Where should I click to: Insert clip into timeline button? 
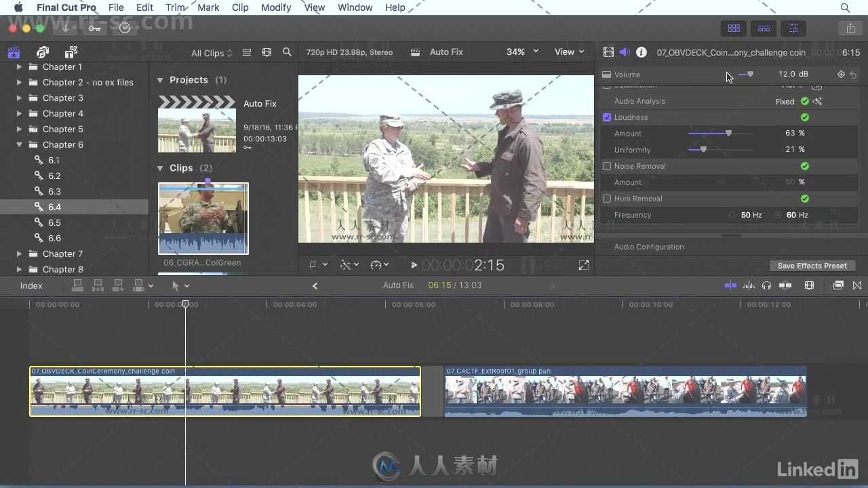(x=98, y=285)
